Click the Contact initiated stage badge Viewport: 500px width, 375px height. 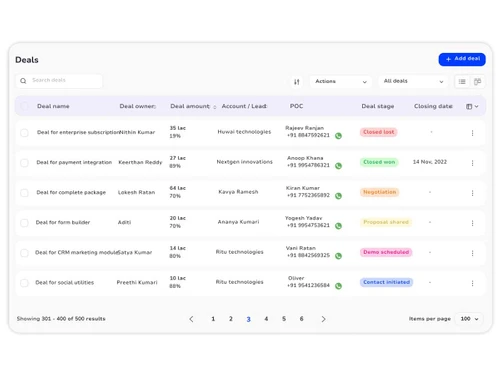[386, 282]
